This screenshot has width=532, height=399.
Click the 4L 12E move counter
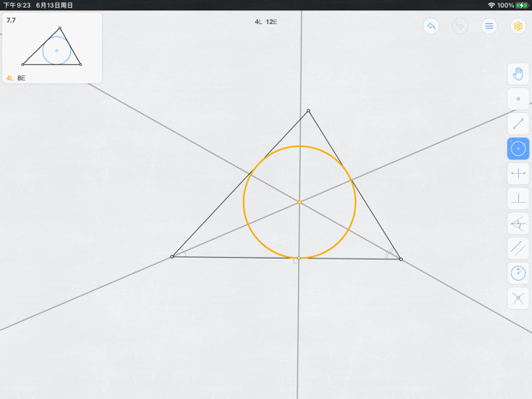(266, 21)
